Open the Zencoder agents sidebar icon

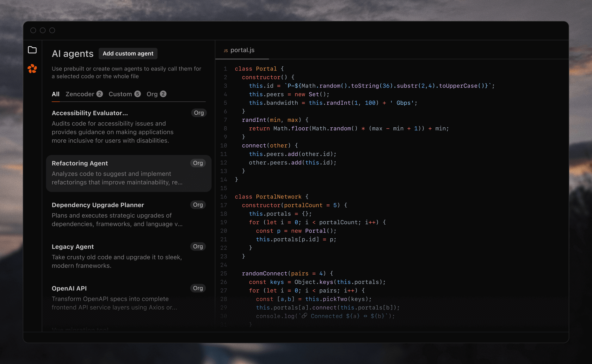(32, 69)
